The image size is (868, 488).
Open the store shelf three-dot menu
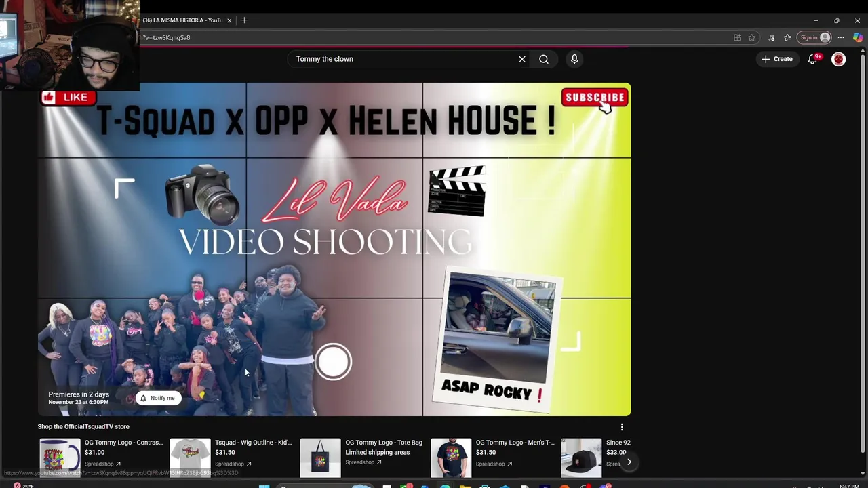pyautogui.click(x=622, y=427)
